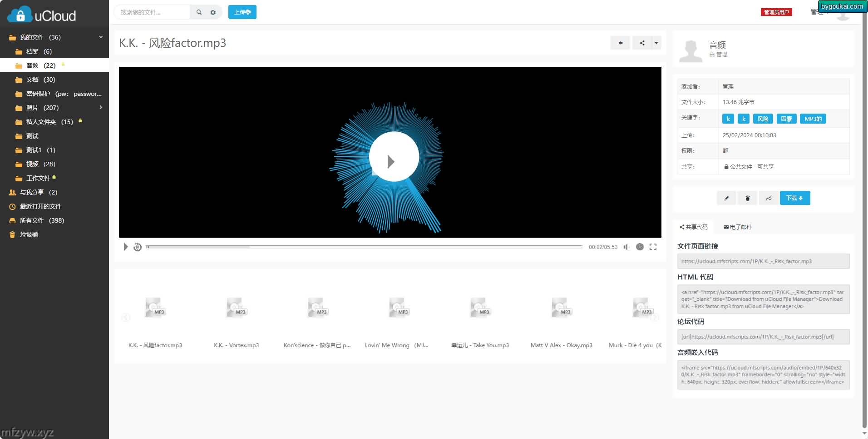Toggle fullscreen in the audio player

(653, 247)
